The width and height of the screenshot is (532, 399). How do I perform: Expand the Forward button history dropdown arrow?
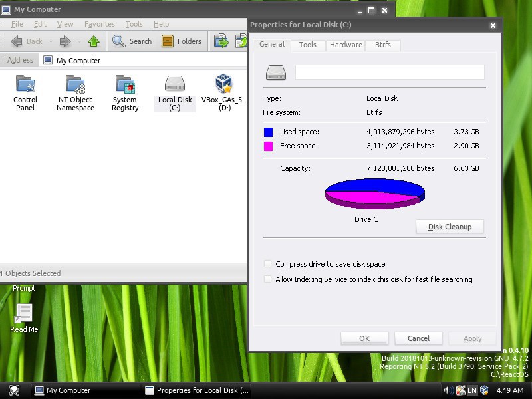tap(78, 41)
